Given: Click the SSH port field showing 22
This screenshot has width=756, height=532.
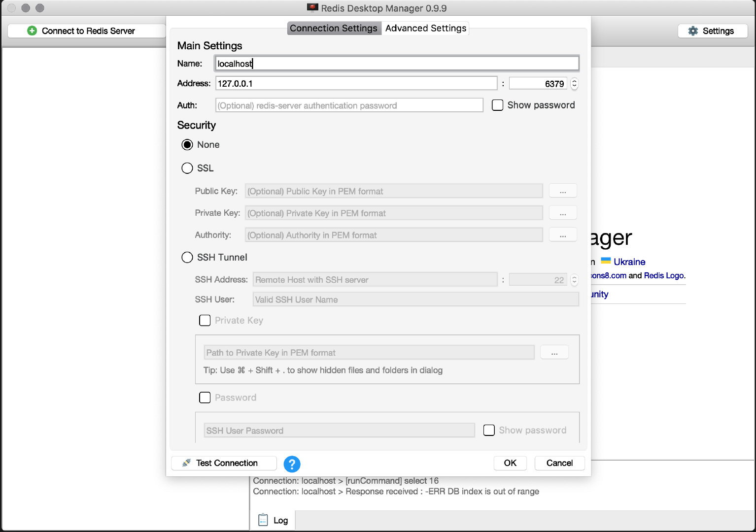Looking at the screenshot, I should point(538,280).
